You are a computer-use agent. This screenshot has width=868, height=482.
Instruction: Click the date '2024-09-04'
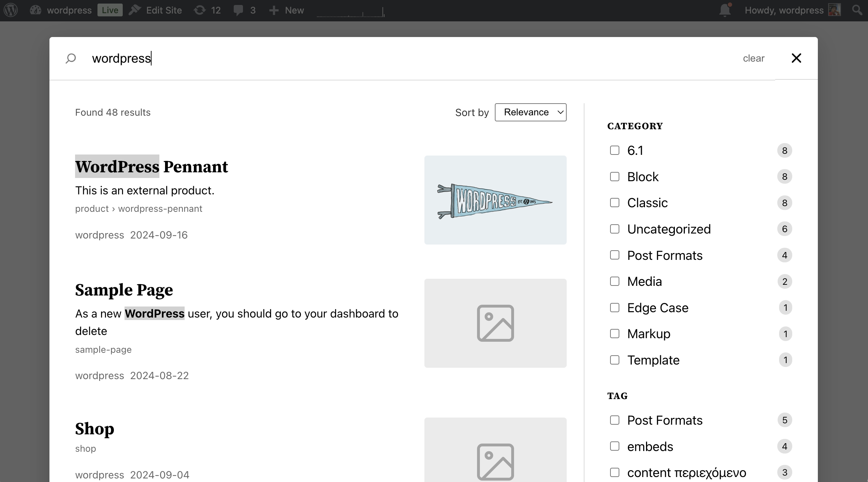[x=160, y=475]
